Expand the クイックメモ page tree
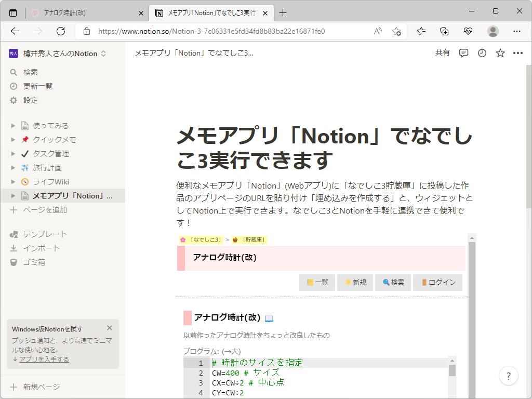This screenshot has width=532, height=399. coord(14,139)
